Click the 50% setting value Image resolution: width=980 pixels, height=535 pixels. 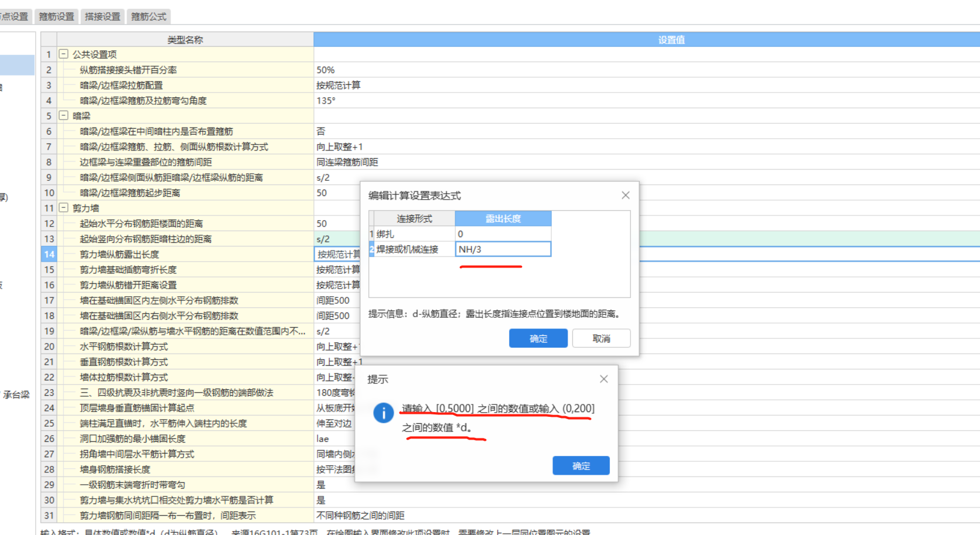click(x=326, y=70)
